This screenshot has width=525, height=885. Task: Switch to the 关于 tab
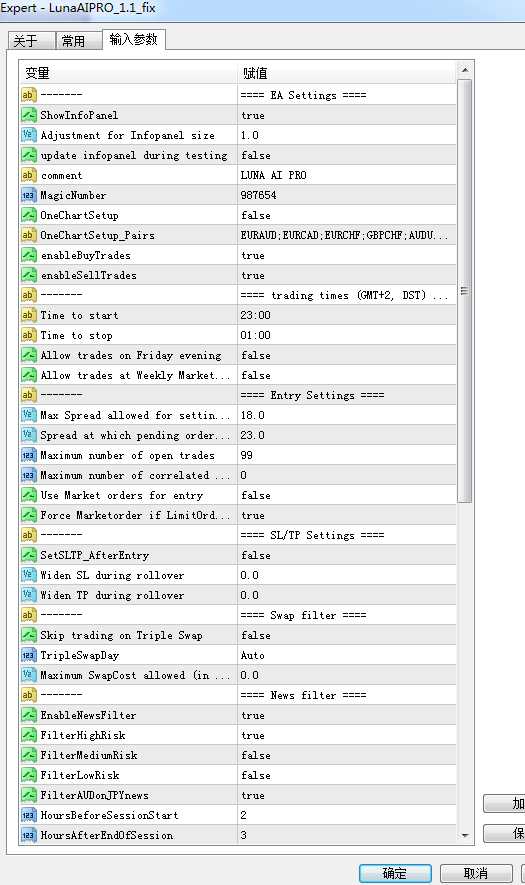click(31, 41)
